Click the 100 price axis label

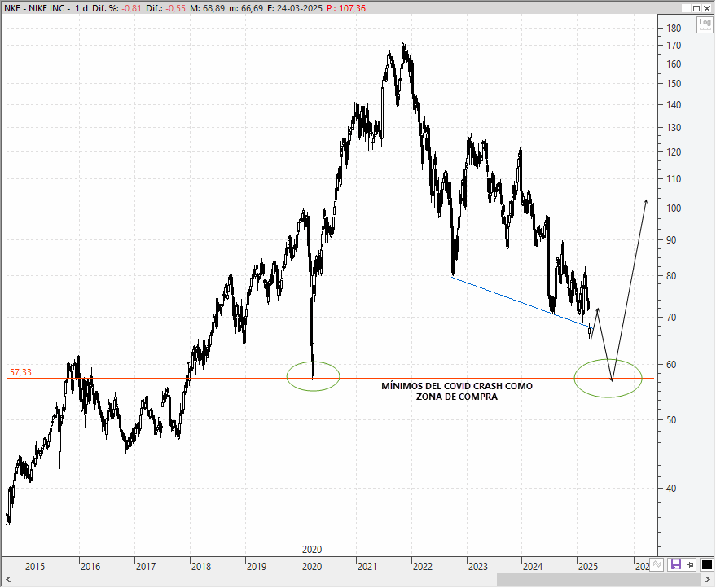pyautogui.click(x=674, y=208)
